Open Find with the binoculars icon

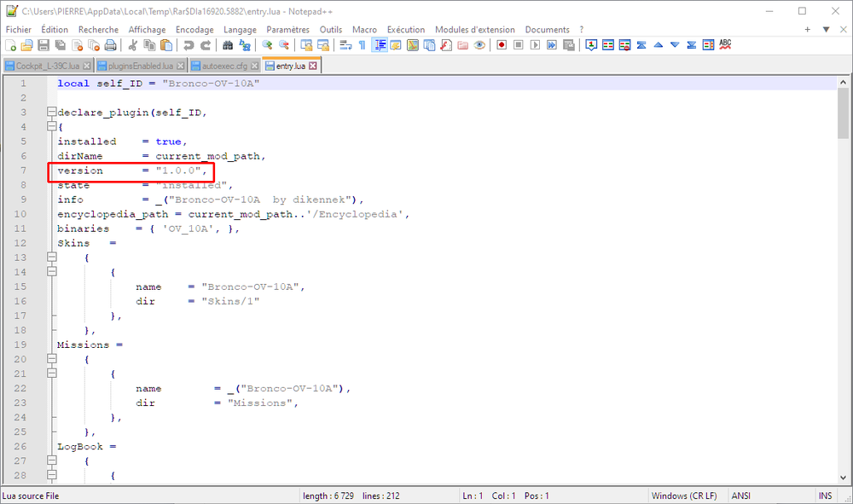click(x=228, y=45)
